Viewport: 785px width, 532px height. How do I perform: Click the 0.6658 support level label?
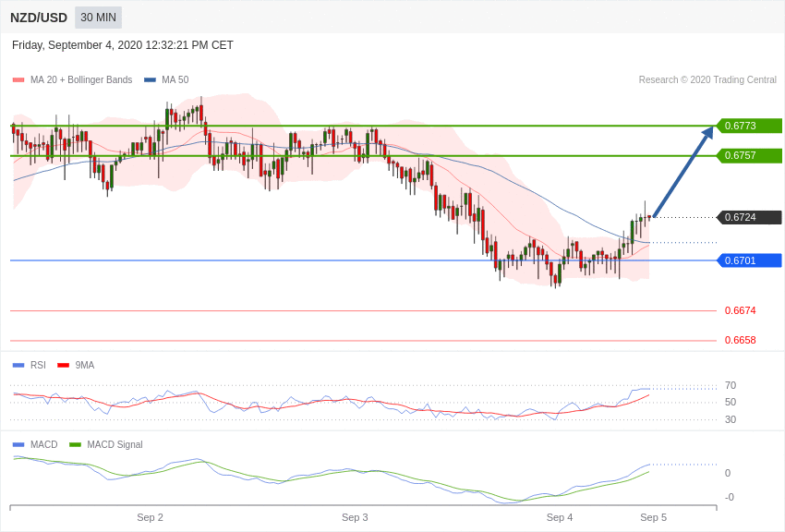(x=740, y=340)
